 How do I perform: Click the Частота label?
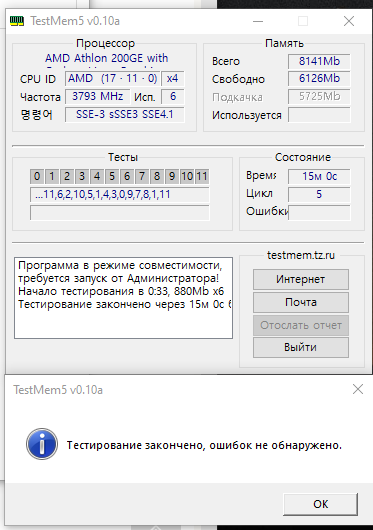click(40, 97)
